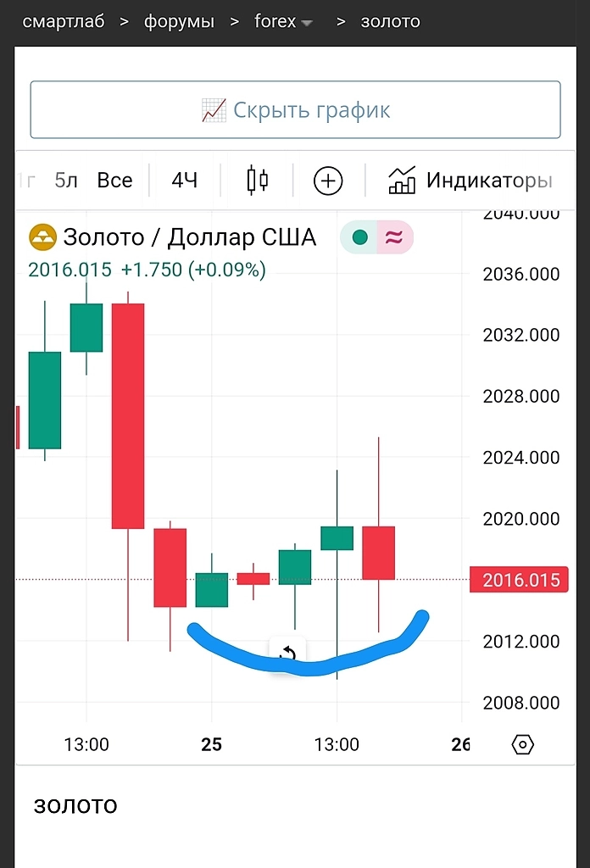Reset chart view with the undo arrow
Screen dimensions: 590x868
pyautogui.click(x=287, y=654)
